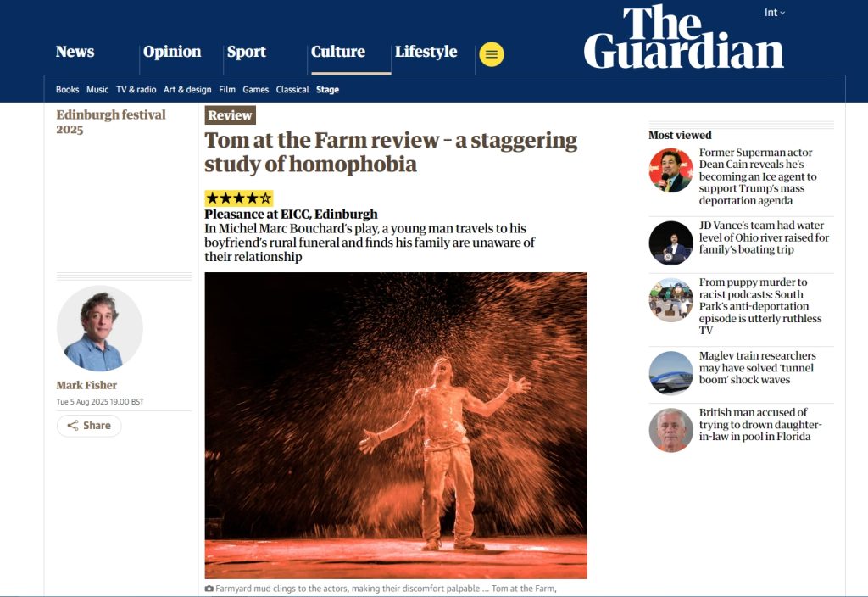Open the Maglev train thumbnail image
This screenshot has height=597, width=868.
(x=671, y=373)
